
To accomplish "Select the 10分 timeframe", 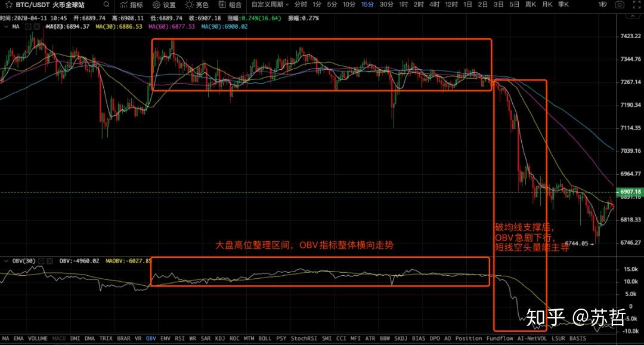I will coord(349,5).
